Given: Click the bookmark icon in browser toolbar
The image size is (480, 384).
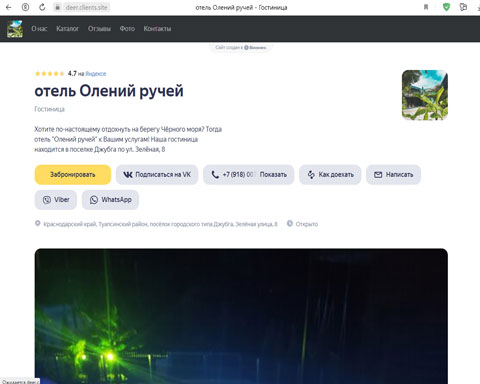Looking at the screenshot, I should [426, 7].
